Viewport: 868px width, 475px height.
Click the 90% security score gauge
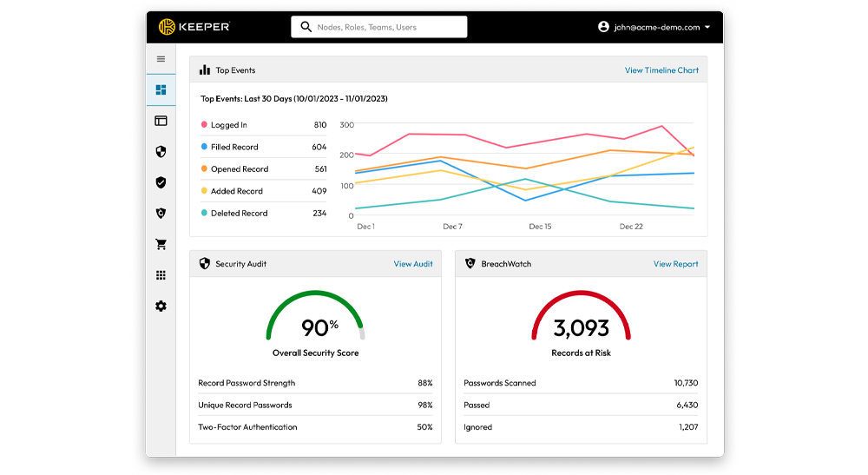[316, 315]
